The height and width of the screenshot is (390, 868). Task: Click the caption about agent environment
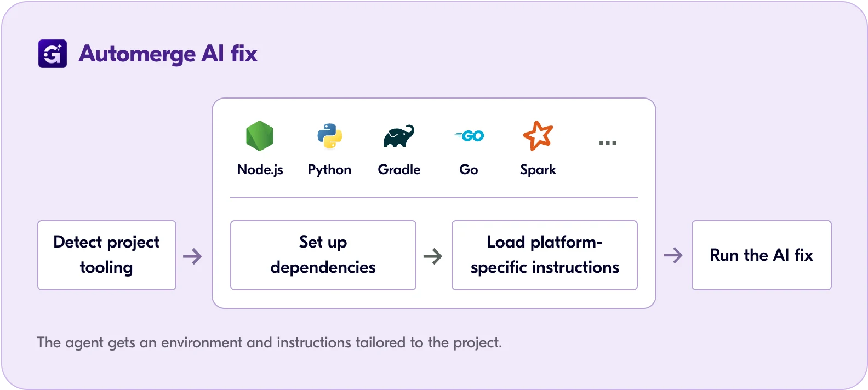[269, 342]
